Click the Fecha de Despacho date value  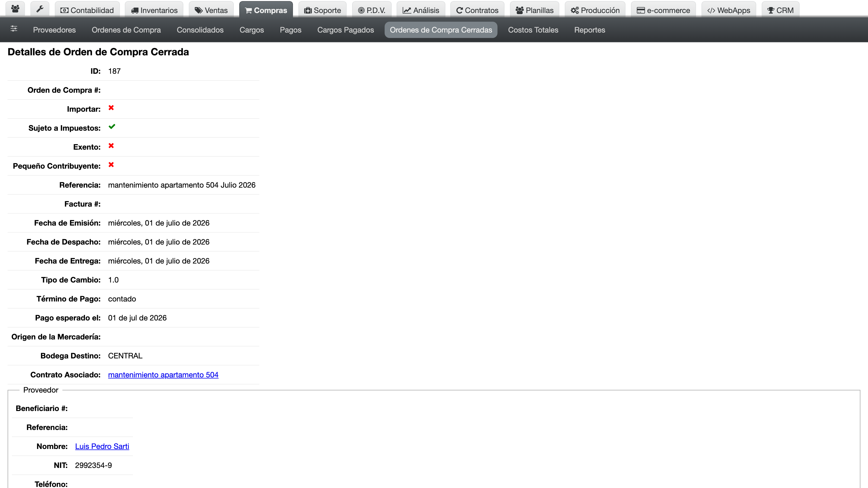tap(159, 242)
